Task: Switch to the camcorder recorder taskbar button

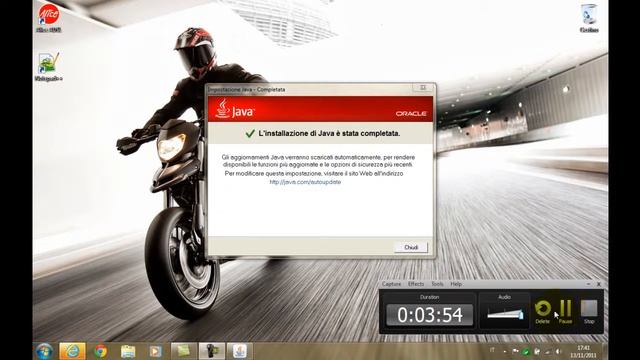Action: (211, 351)
